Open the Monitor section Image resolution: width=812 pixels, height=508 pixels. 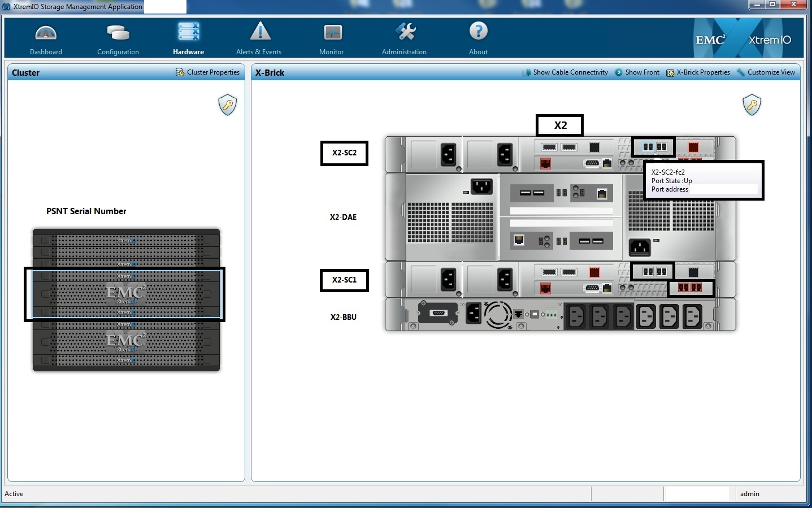[x=332, y=34]
